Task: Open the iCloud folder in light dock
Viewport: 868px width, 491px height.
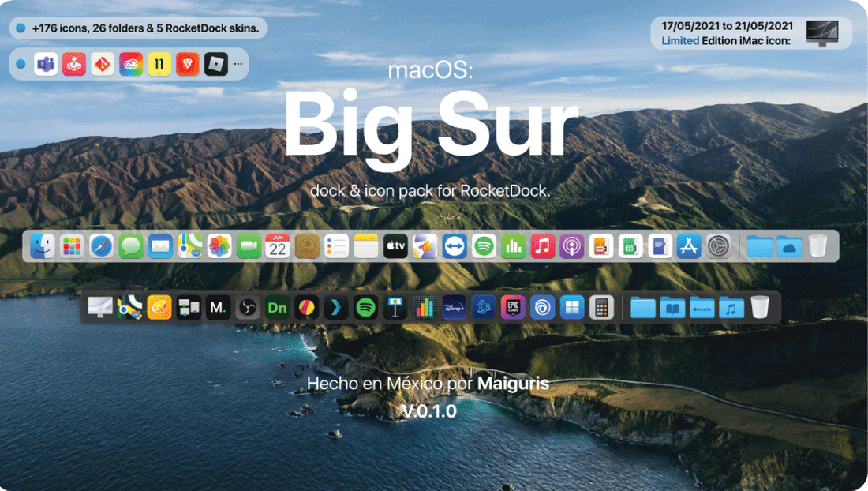Action: (x=789, y=246)
